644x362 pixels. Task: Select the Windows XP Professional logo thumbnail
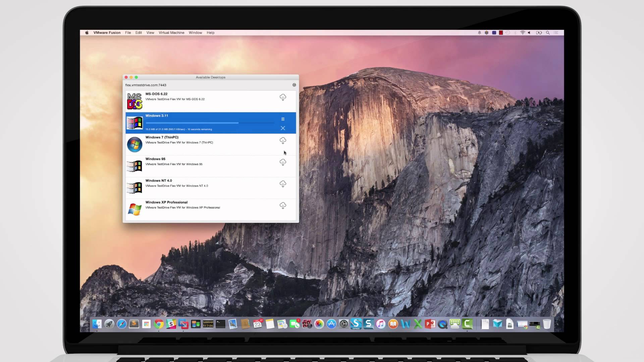[135, 209]
